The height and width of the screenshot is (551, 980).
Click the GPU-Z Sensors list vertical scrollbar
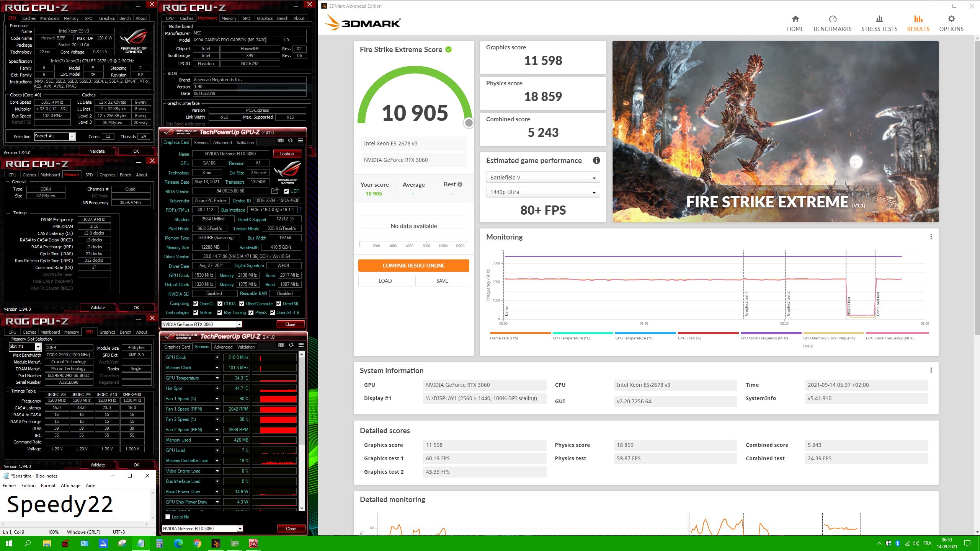pyautogui.click(x=302, y=431)
